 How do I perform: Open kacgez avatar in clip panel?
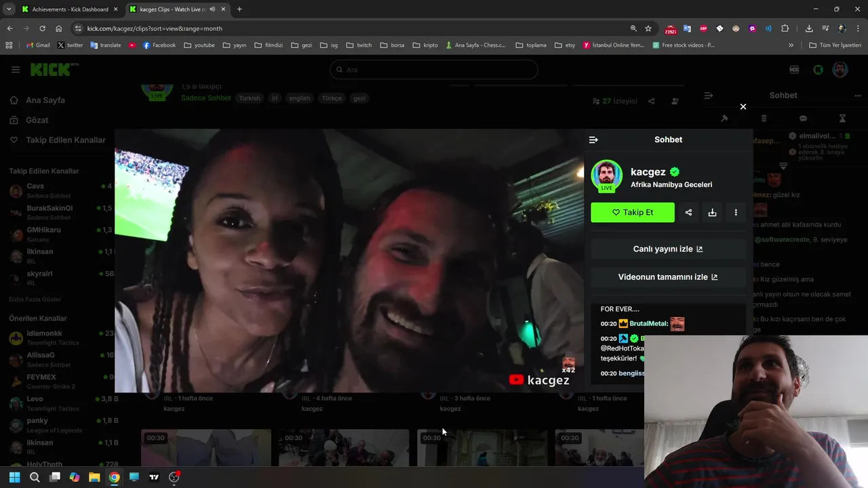606,176
